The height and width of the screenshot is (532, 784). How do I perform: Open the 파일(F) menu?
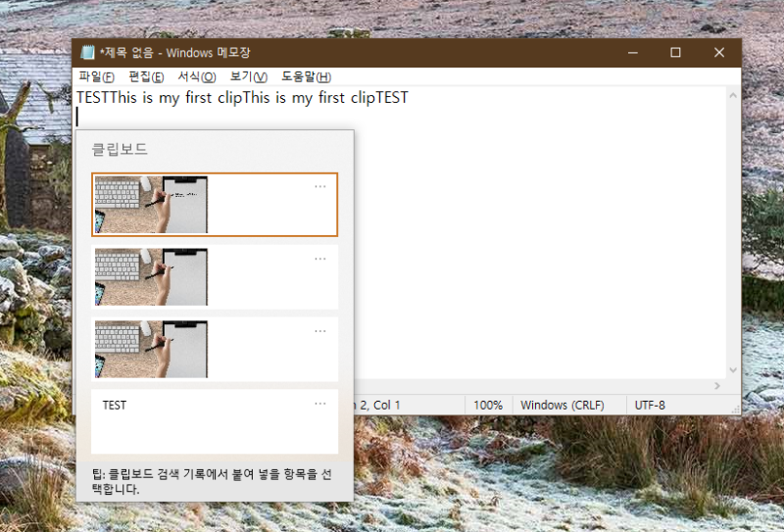pyautogui.click(x=96, y=76)
